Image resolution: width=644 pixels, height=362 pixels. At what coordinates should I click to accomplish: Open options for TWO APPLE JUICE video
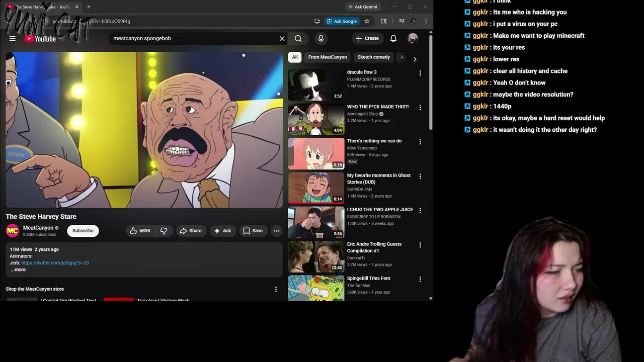tap(420, 211)
